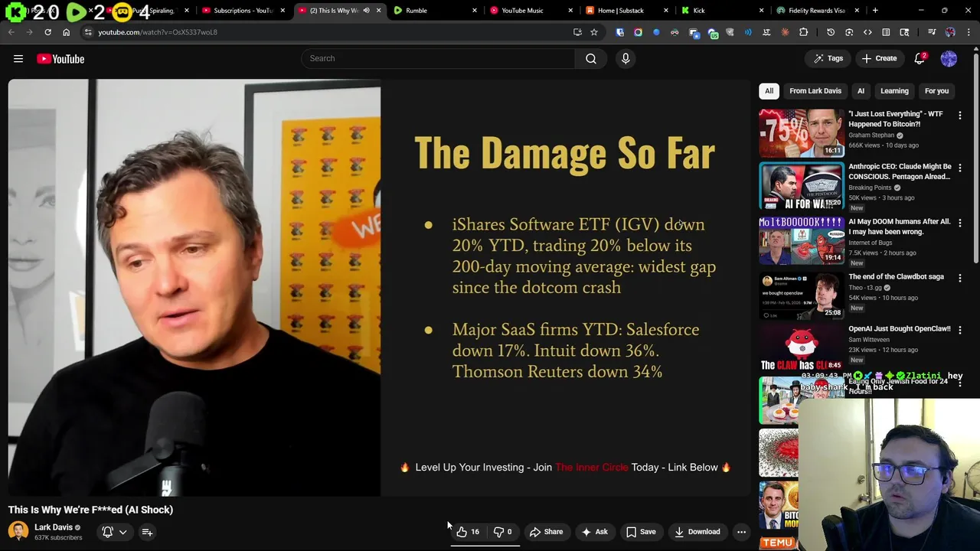Open options menu for Internet of Bugs video
The width and height of the screenshot is (980, 551).
(960, 223)
